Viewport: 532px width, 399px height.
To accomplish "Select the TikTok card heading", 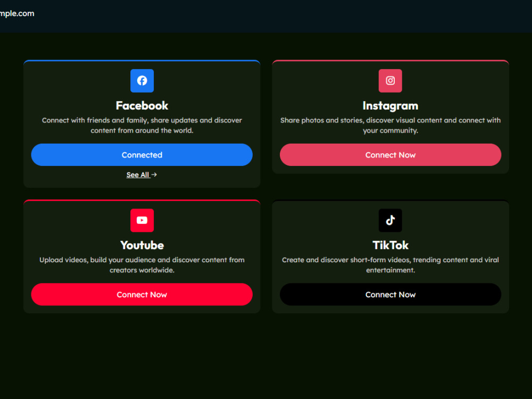I will click(x=390, y=245).
